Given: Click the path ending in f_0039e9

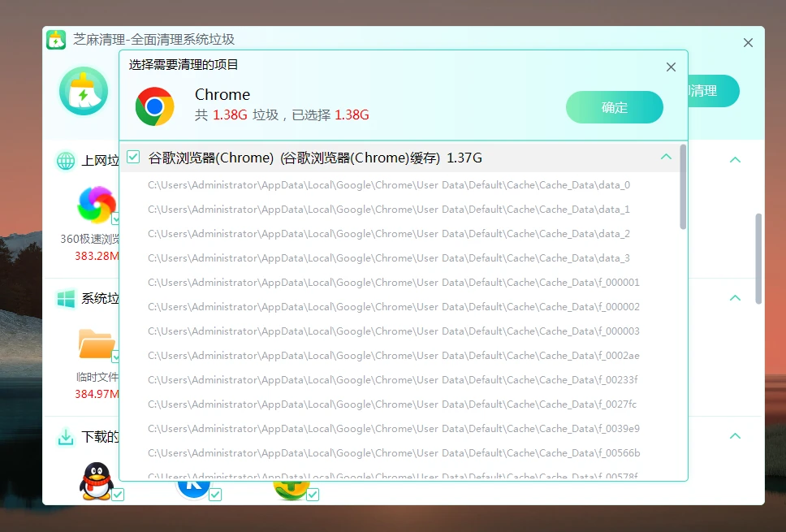Looking at the screenshot, I should 394,429.
